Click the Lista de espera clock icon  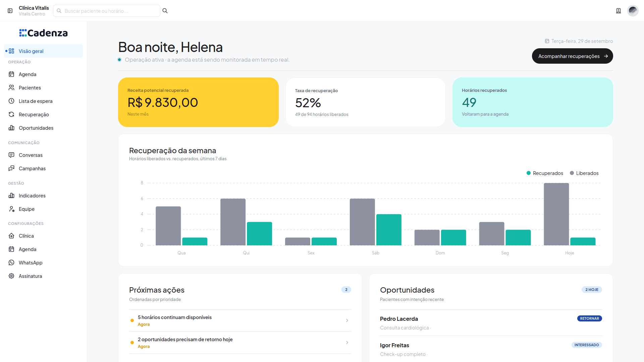point(11,101)
